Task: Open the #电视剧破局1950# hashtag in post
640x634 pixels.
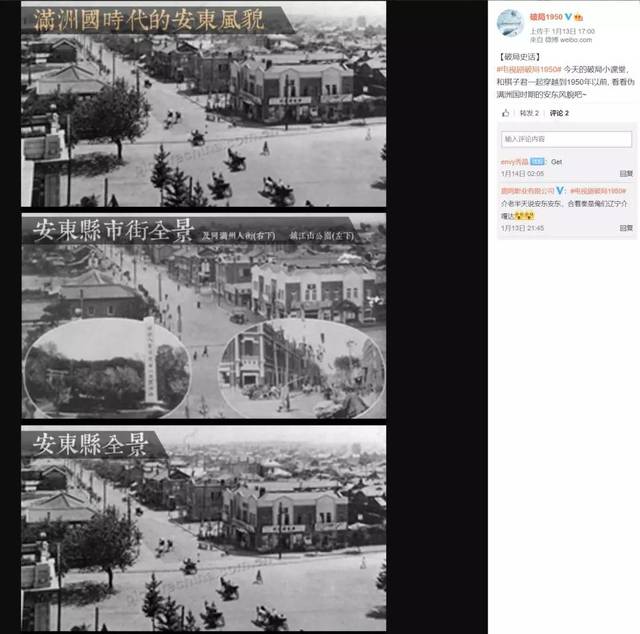Action: tap(529, 69)
